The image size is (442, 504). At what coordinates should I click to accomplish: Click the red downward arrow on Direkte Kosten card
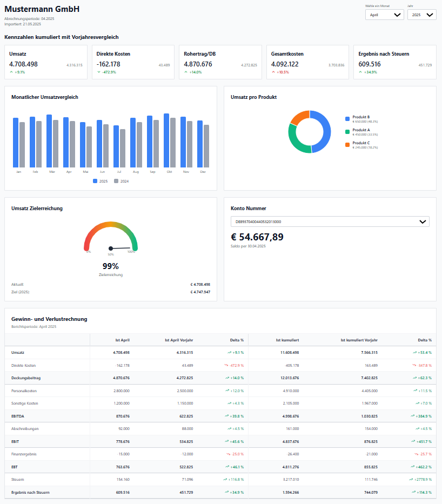98,71
